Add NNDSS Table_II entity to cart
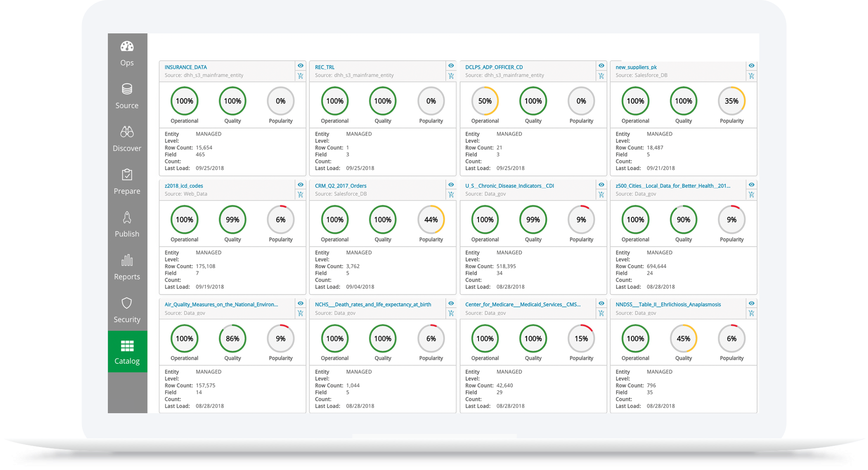Viewport: 868px width, 470px height. point(751,313)
